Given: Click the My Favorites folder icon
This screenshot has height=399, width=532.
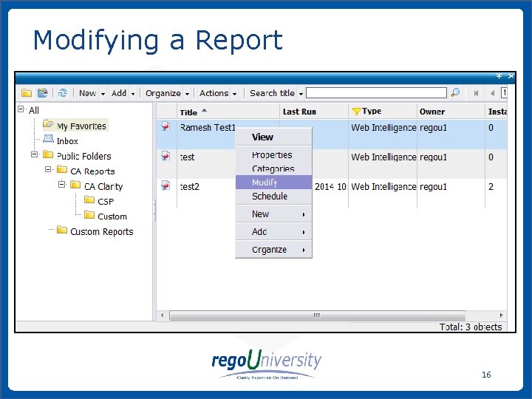Looking at the screenshot, I should click(48, 124).
